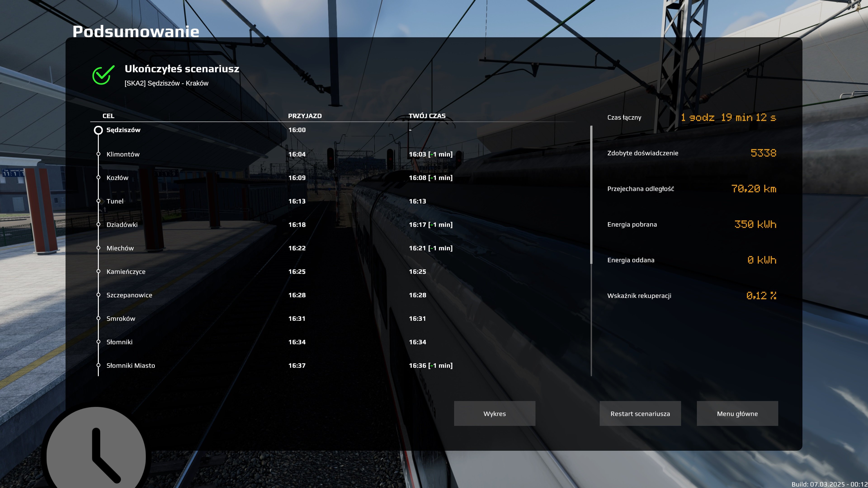This screenshot has width=868, height=488.
Task: Return to Menu główne
Action: 737,413
